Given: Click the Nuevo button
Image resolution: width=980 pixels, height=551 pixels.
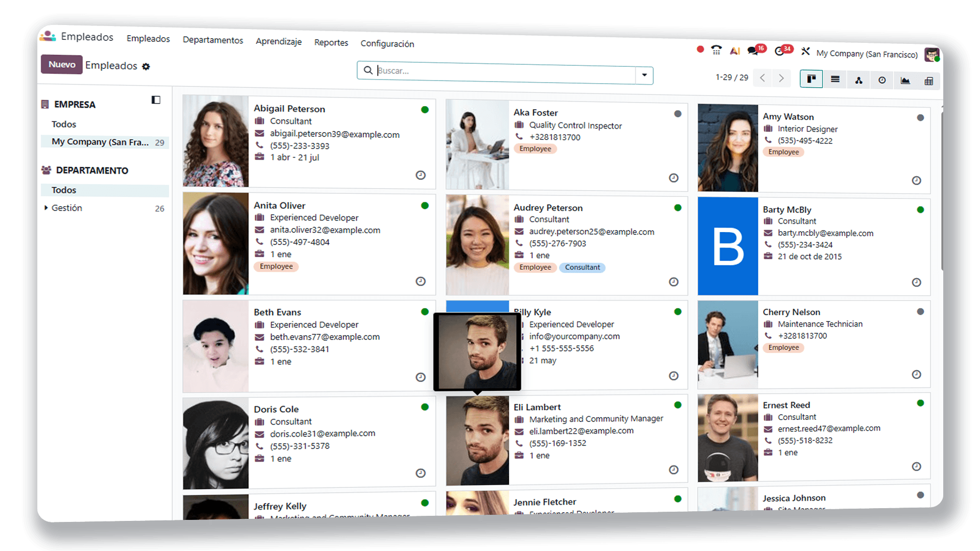Looking at the screenshot, I should [x=62, y=64].
